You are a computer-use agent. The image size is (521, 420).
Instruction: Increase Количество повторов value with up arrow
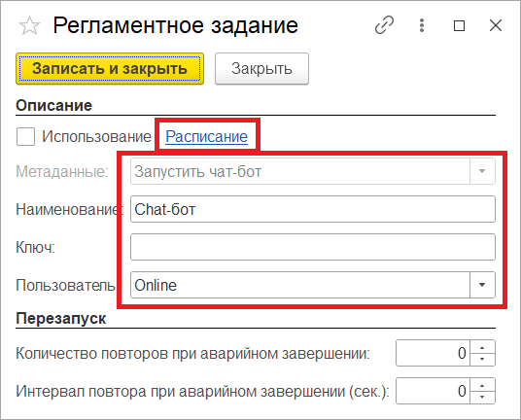point(482,347)
